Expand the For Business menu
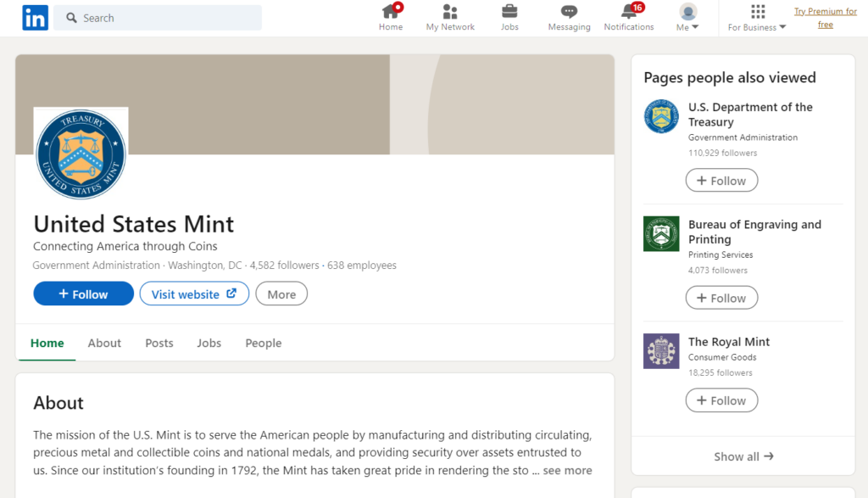The width and height of the screenshot is (868, 498). [757, 18]
